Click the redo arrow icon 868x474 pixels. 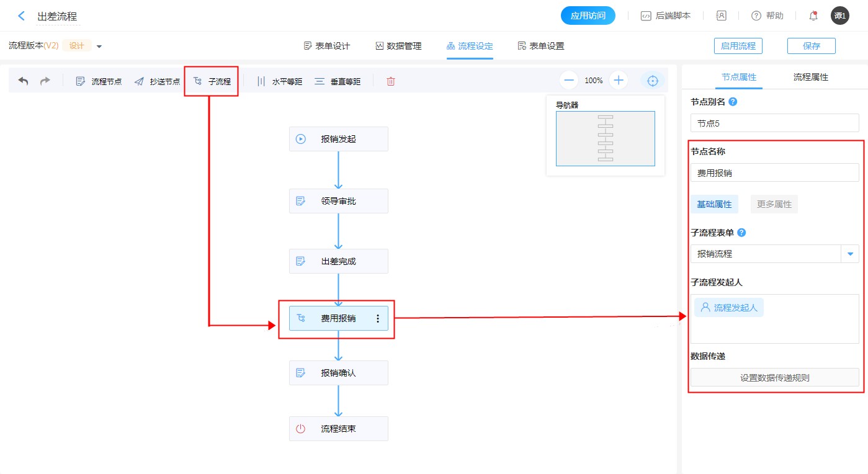pos(45,81)
